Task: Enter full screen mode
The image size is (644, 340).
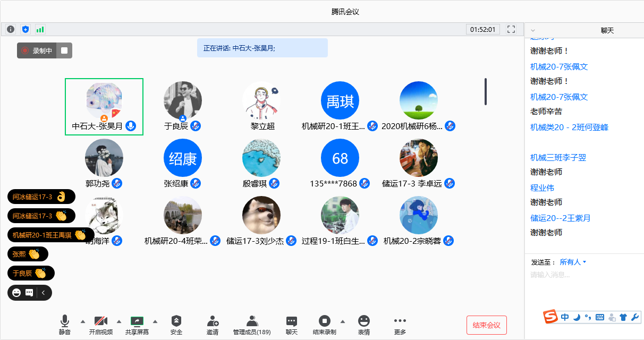Action: [x=511, y=29]
